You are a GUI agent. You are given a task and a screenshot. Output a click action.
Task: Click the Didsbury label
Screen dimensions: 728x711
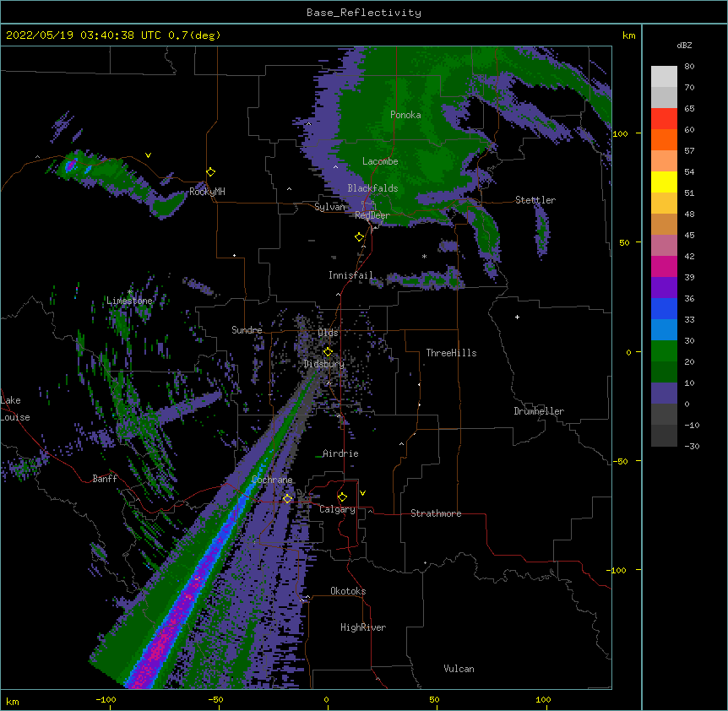pyautogui.click(x=324, y=364)
